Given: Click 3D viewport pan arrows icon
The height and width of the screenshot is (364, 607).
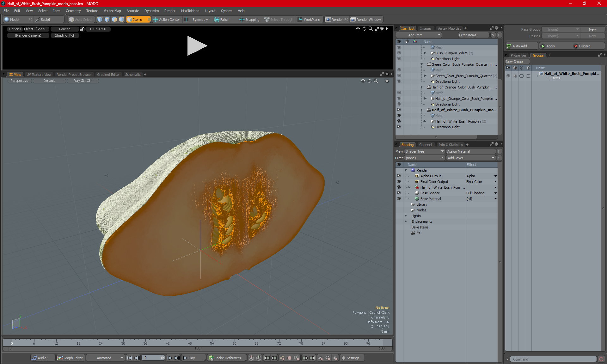Looking at the screenshot, I should [x=363, y=81].
